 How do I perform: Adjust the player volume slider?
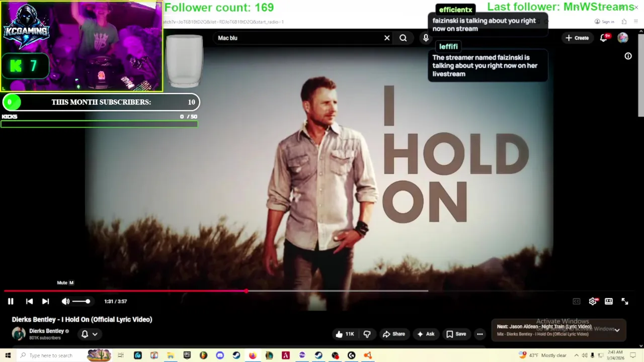point(81,301)
